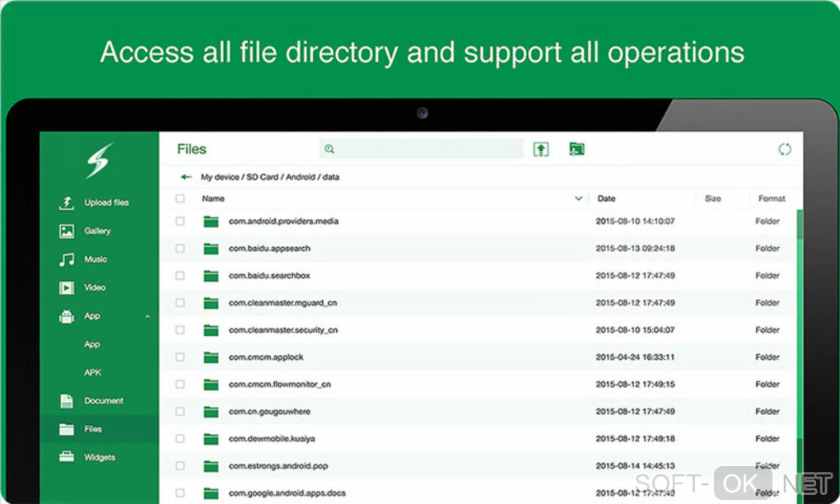Click into the Files search field
Image resolution: width=840 pixels, height=504 pixels.
tap(422, 149)
